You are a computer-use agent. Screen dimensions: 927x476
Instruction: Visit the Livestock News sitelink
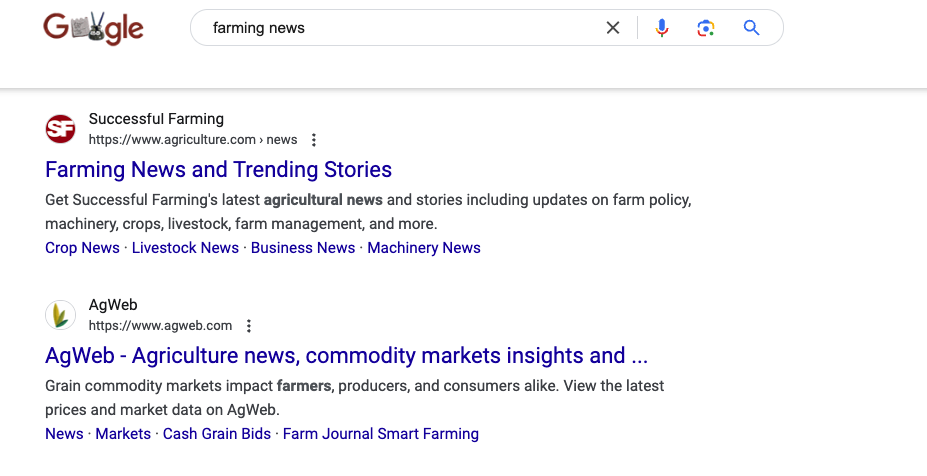coord(185,248)
